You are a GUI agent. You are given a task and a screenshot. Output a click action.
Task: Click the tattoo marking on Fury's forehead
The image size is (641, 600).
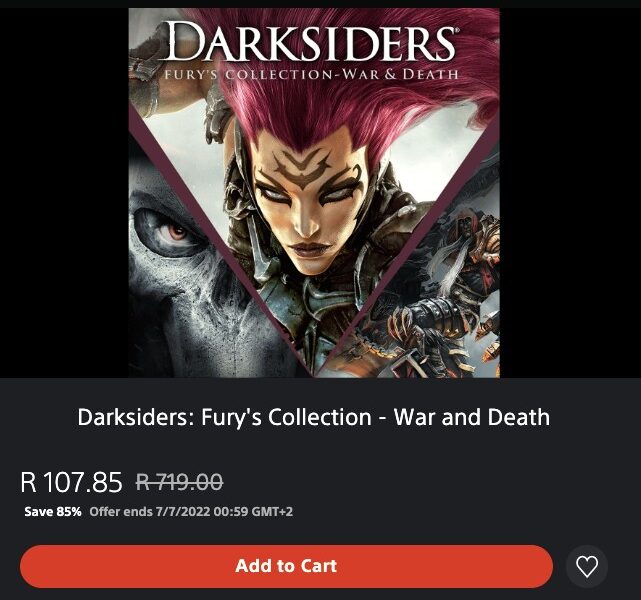305,168
